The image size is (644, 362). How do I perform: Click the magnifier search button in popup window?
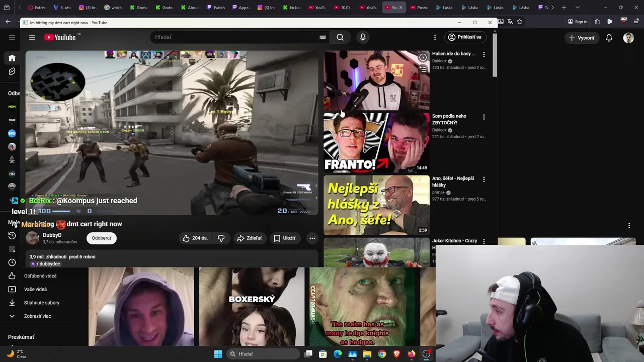(x=340, y=37)
